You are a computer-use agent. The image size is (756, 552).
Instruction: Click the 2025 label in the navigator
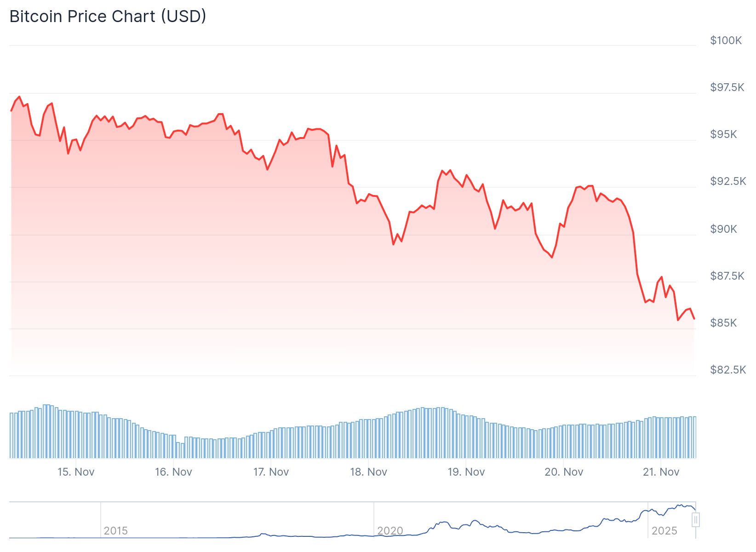coord(664,531)
